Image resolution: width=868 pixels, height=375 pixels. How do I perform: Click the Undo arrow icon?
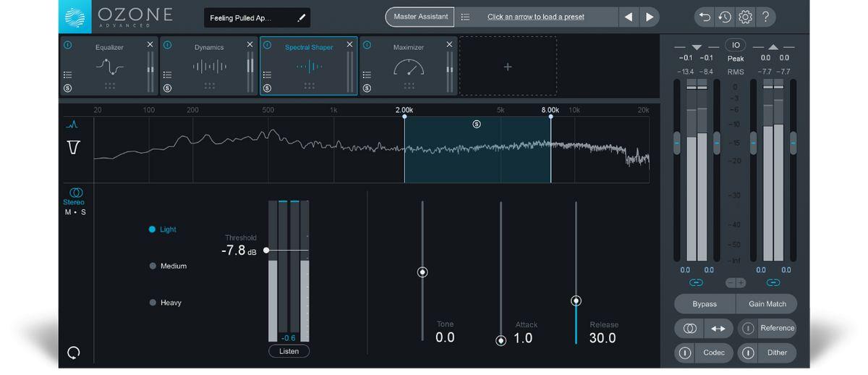point(705,17)
